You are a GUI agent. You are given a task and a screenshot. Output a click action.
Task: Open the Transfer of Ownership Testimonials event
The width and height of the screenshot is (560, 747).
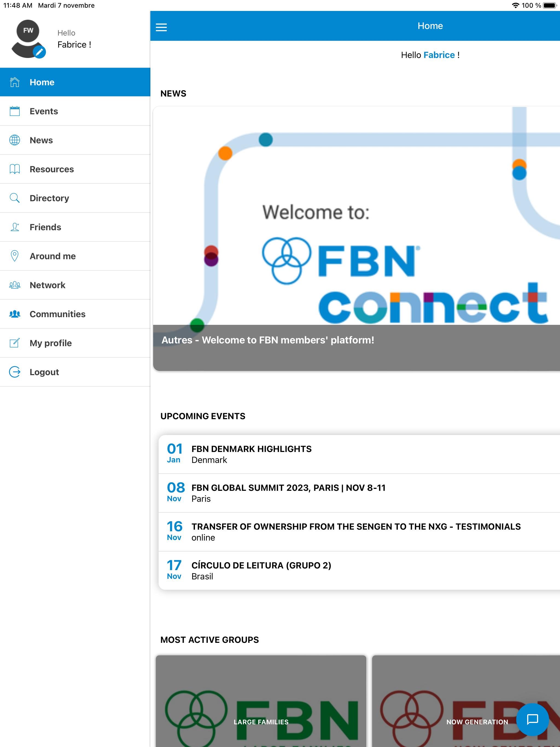[x=359, y=532]
